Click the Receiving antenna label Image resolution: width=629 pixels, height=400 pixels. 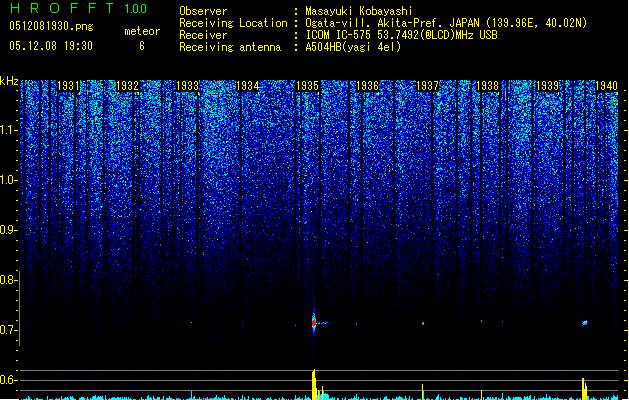230,47
